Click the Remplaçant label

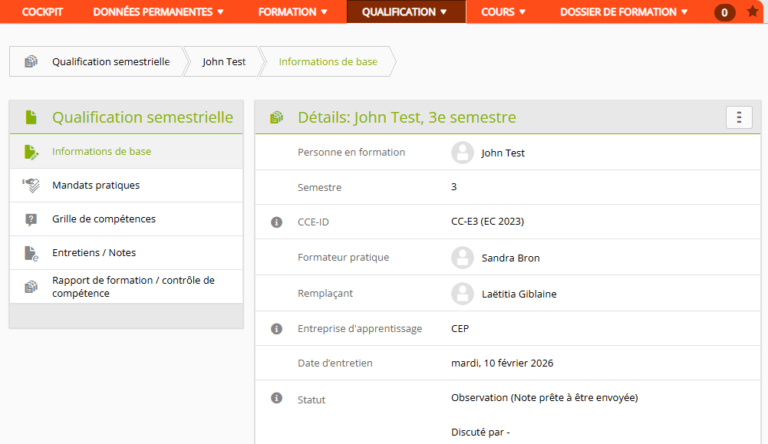point(325,293)
